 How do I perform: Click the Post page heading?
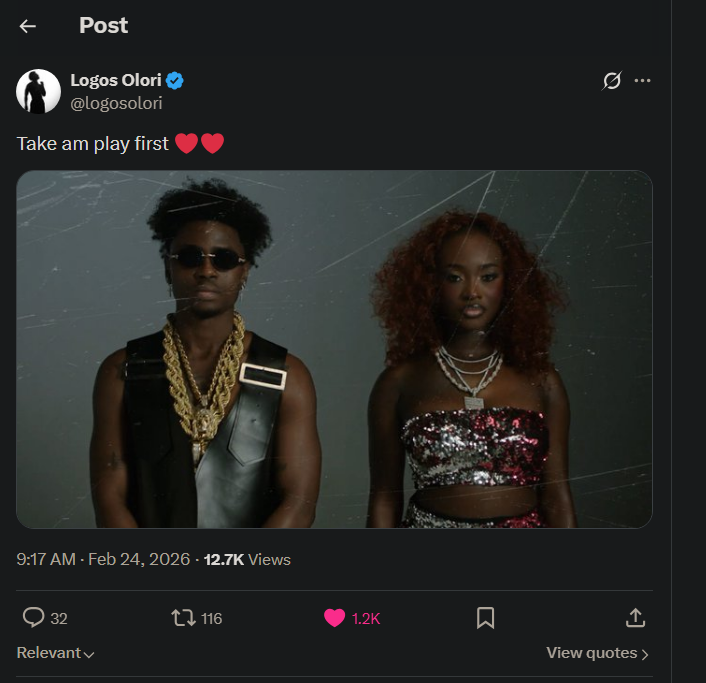[104, 26]
